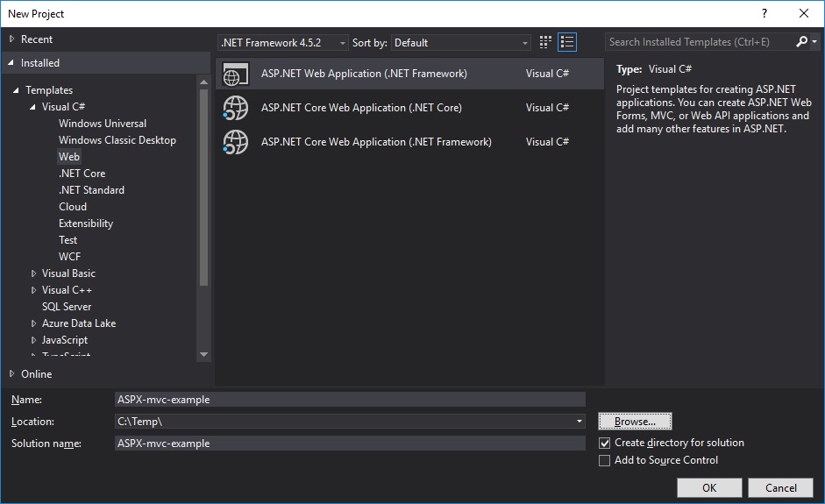Expand the Online section
This screenshot has width=825, height=504.
click(11, 374)
